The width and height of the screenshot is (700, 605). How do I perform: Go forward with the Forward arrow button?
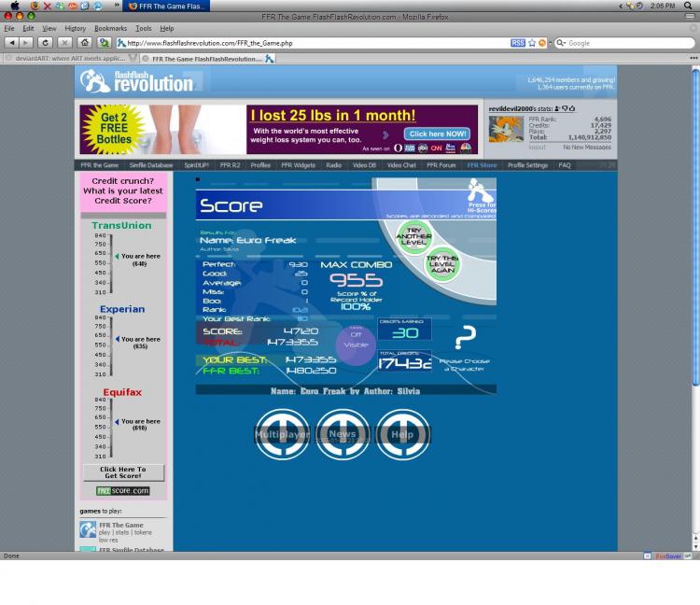[26, 43]
